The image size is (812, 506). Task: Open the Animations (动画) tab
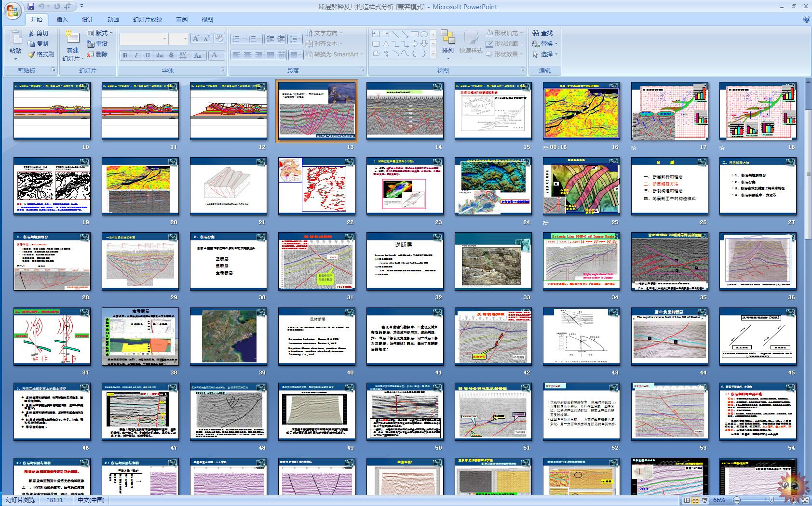click(x=113, y=20)
